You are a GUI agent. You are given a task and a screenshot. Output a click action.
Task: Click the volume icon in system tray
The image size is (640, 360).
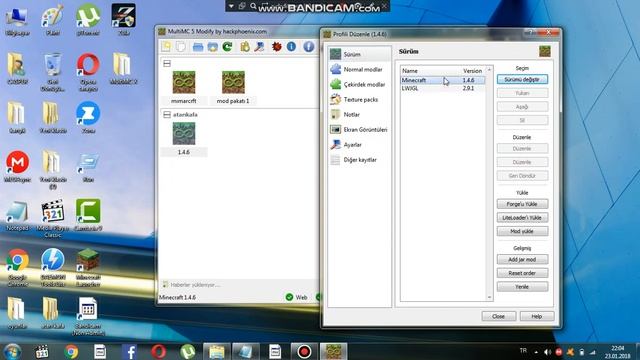tap(547, 351)
